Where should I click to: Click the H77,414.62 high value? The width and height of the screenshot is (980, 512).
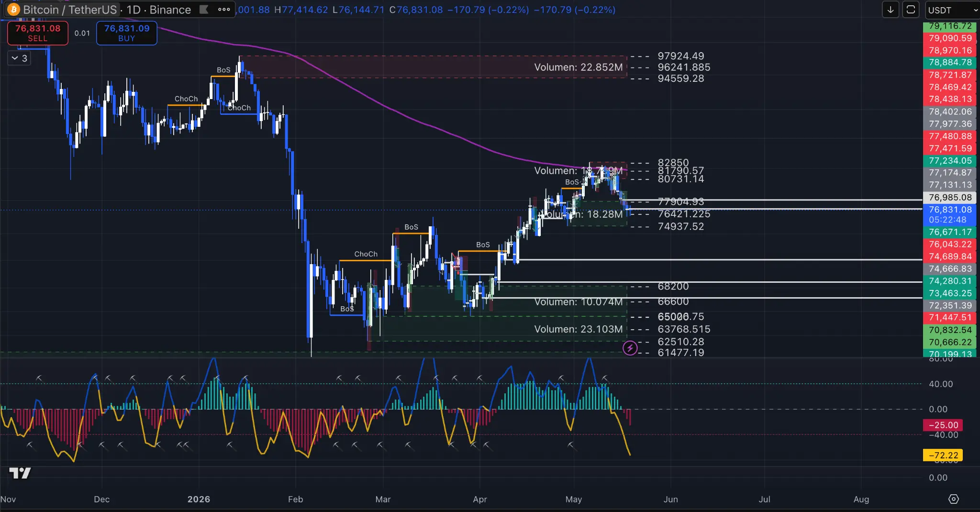pos(301,10)
